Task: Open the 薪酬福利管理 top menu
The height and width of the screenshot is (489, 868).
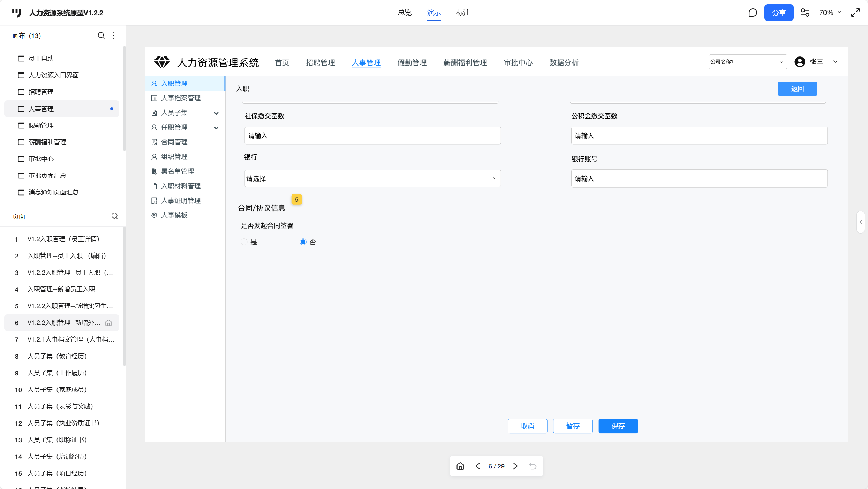Action: pyautogui.click(x=465, y=63)
